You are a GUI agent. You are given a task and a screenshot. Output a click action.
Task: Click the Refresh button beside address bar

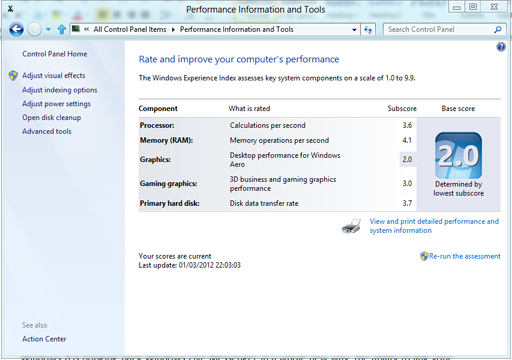(x=368, y=30)
